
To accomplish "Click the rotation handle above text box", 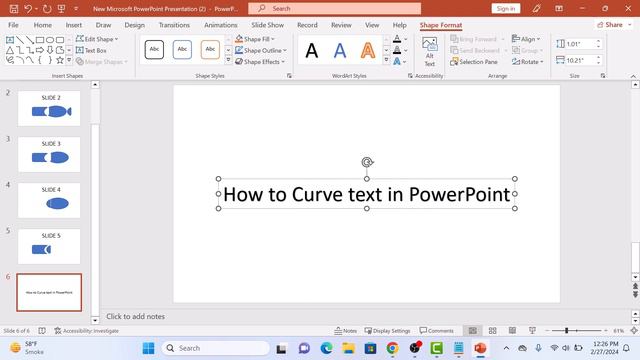I will tap(367, 162).
